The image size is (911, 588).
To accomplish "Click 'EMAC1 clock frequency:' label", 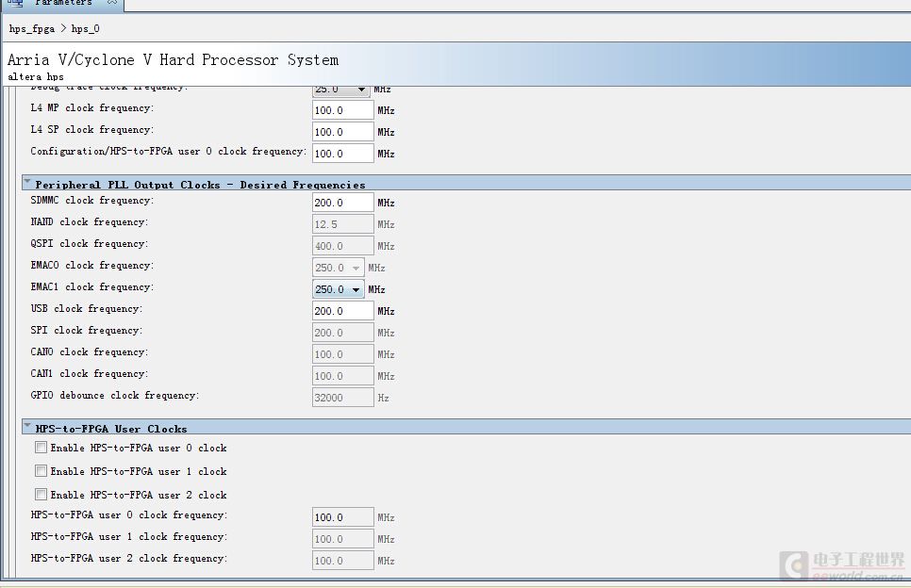I will click(91, 286).
